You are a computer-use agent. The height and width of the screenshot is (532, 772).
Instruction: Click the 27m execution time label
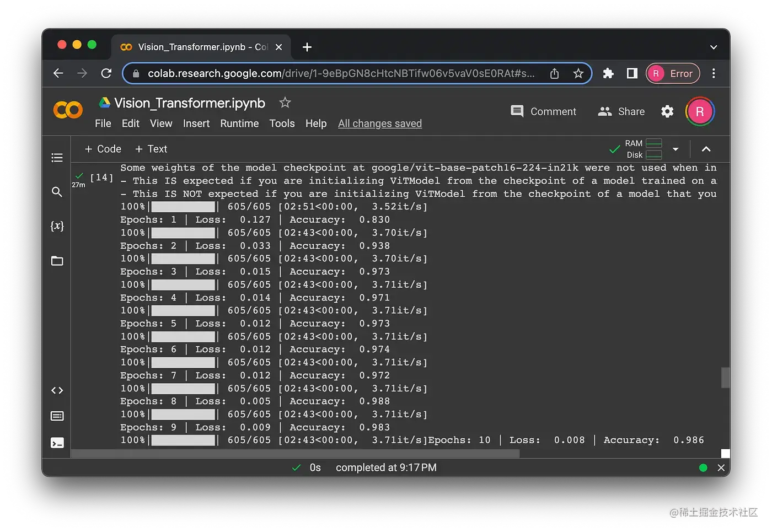[x=78, y=185]
